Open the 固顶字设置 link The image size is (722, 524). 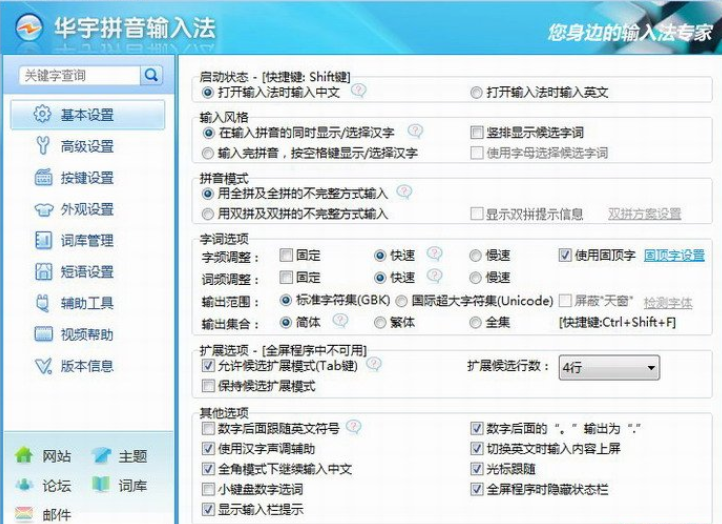pos(674,255)
